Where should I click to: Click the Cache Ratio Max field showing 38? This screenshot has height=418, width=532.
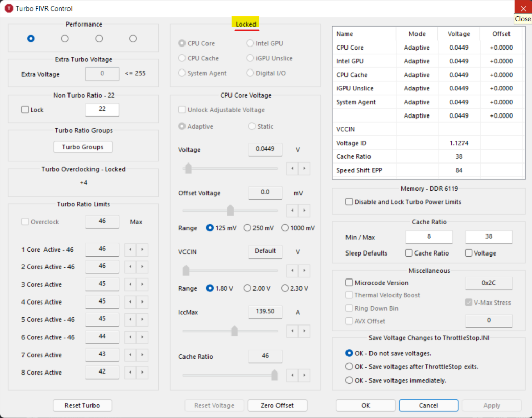click(489, 237)
